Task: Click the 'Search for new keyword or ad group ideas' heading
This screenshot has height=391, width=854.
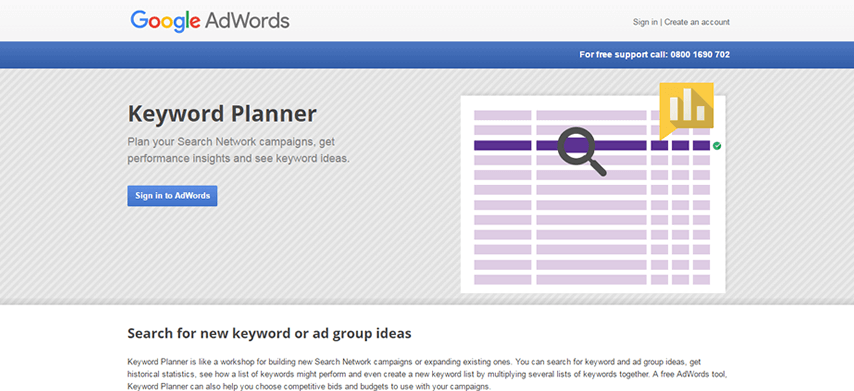Action: click(269, 333)
